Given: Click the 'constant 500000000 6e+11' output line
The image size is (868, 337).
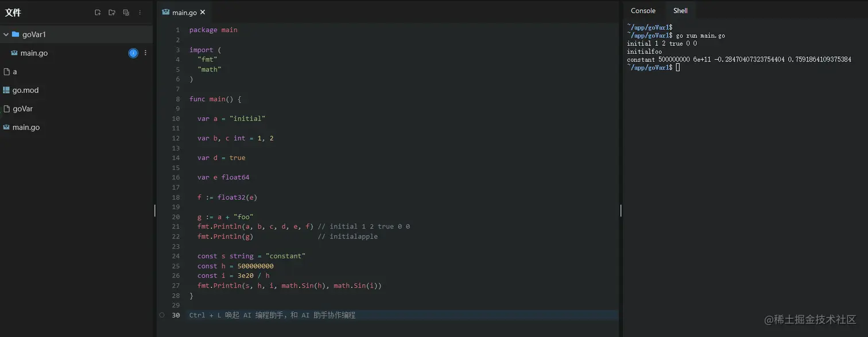Looking at the screenshot, I should click(739, 60).
